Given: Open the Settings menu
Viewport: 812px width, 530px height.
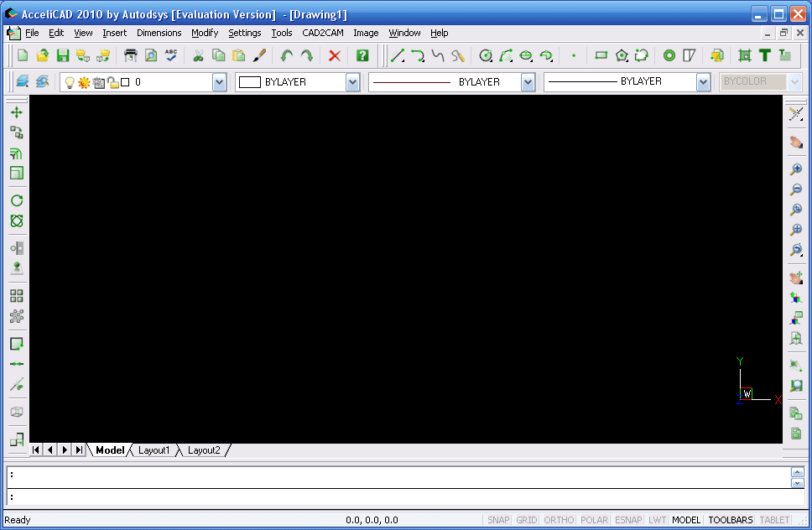Looking at the screenshot, I should pos(244,33).
